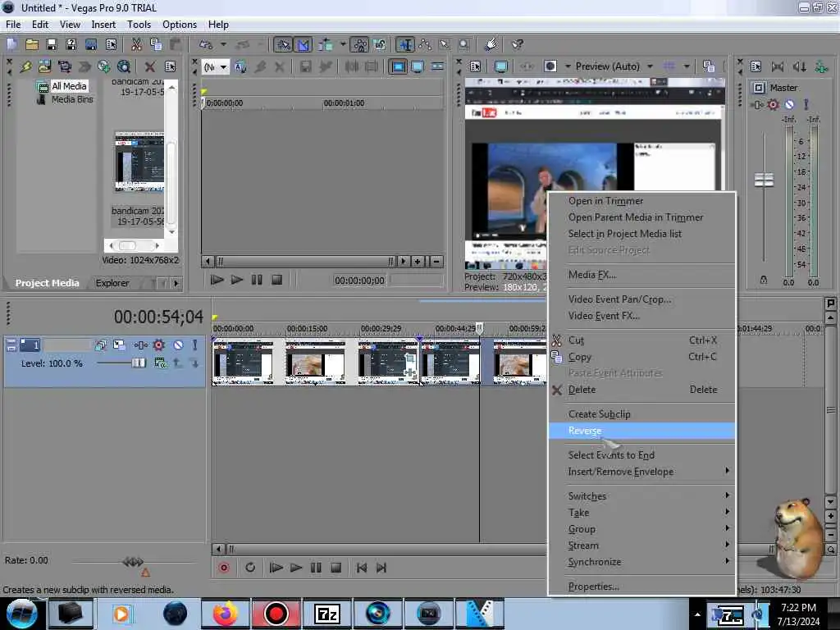This screenshot has width=840, height=630.
Task: Select the Envelope Edit tool icon
Action: [x=426, y=44]
